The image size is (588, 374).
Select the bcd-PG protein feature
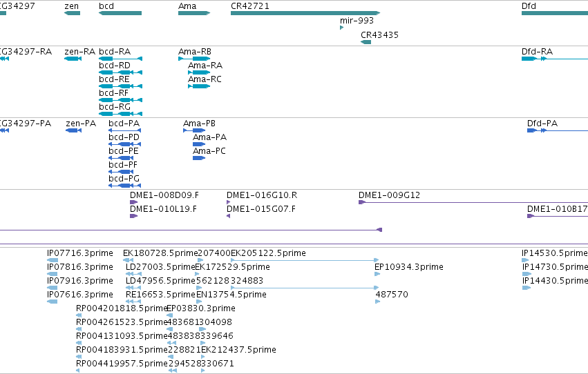(x=124, y=186)
